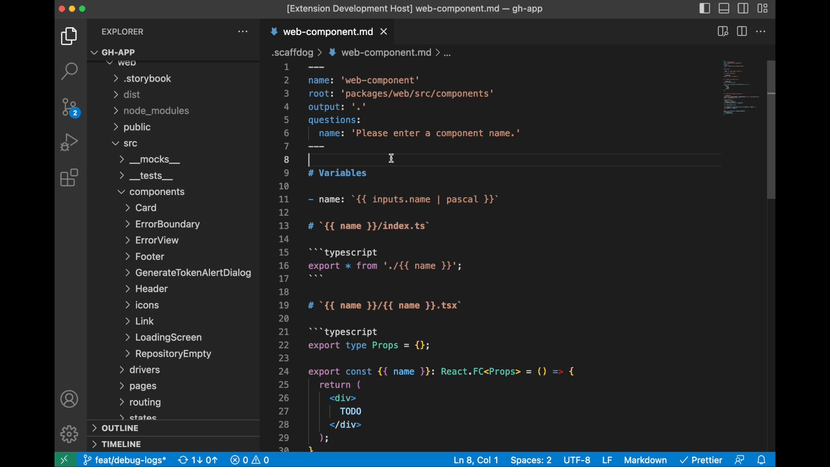This screenshot has height=467, width=830.
Task: Show errors and warnings panel
Action: (x=249, y=460)
